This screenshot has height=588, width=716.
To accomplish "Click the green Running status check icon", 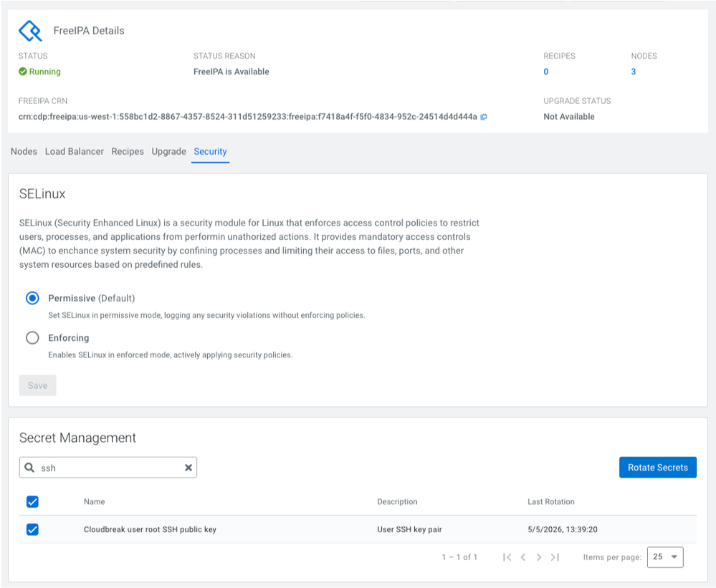I will 22,72.
